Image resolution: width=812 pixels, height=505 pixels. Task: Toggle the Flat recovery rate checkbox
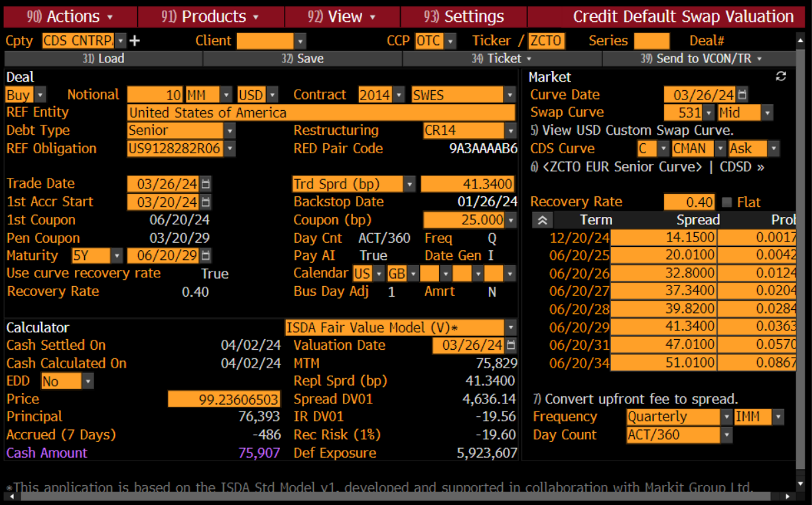tap(726, 202)
